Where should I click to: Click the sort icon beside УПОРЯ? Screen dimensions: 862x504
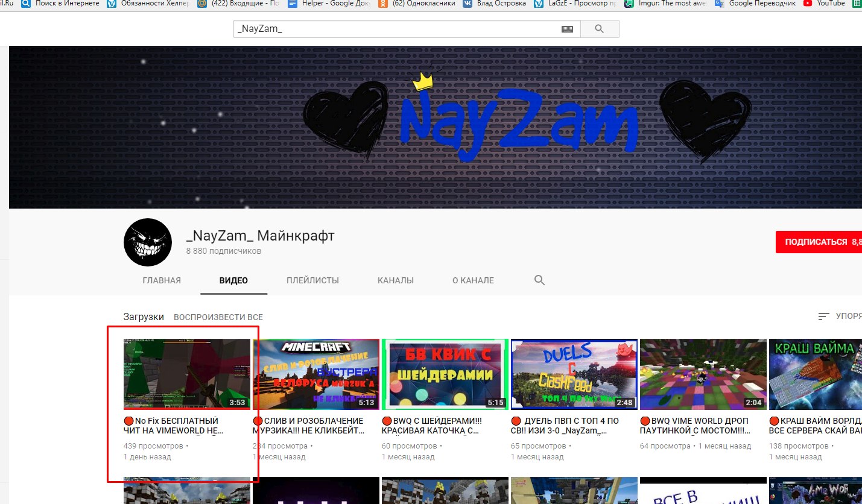point(823,317)
